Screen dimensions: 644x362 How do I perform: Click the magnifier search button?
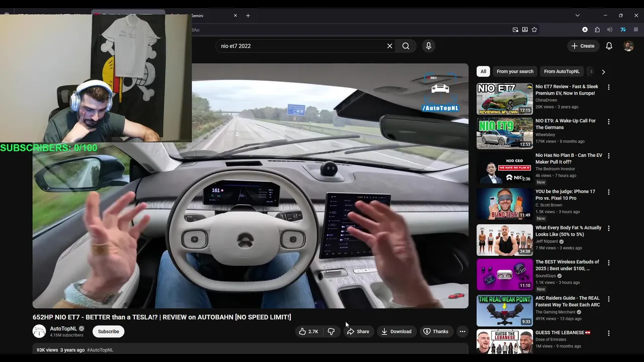(406, 46)
